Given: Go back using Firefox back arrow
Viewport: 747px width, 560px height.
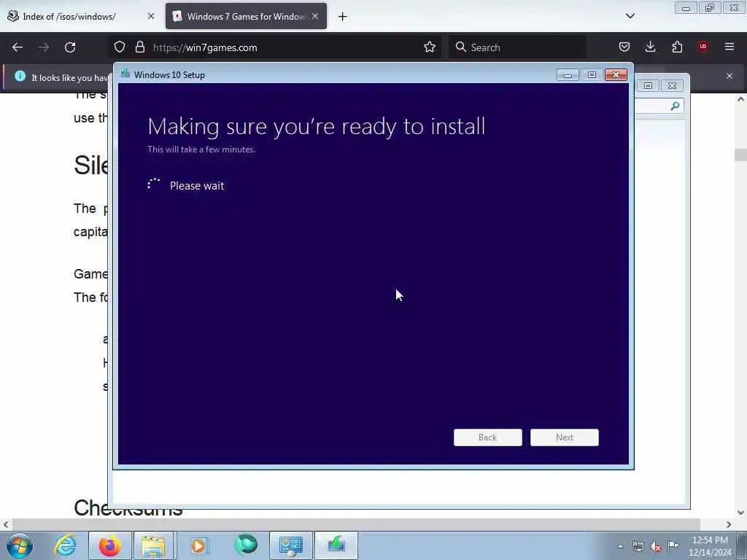Looking at the screenshot, I should (x=18, y=47).
